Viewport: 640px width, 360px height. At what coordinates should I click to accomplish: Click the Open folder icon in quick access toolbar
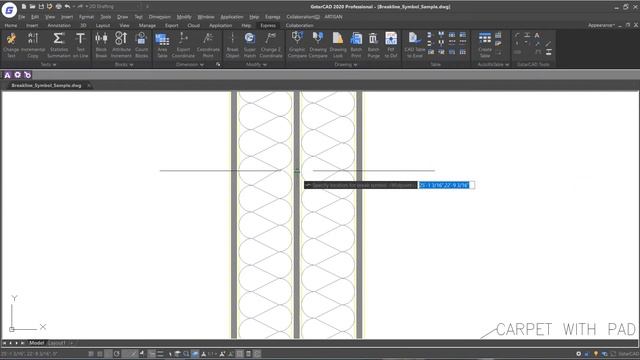click(33, 7)
